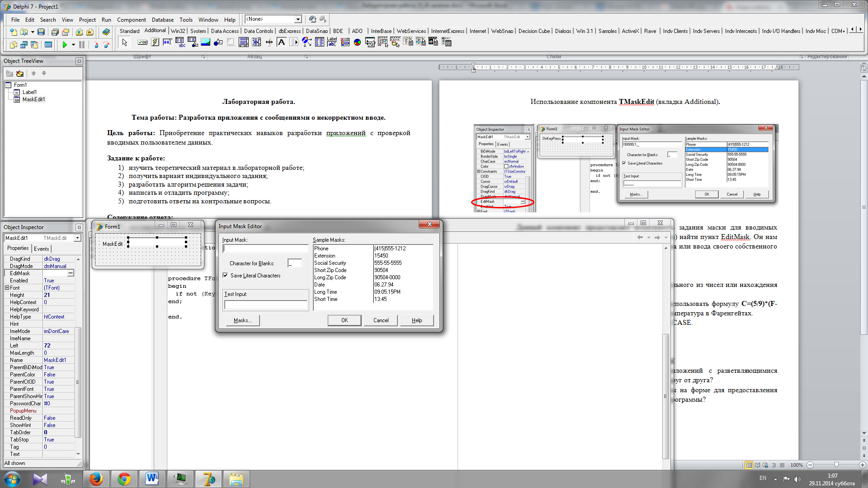Click the Test Input field
The image size is (868, 488).
266,305
